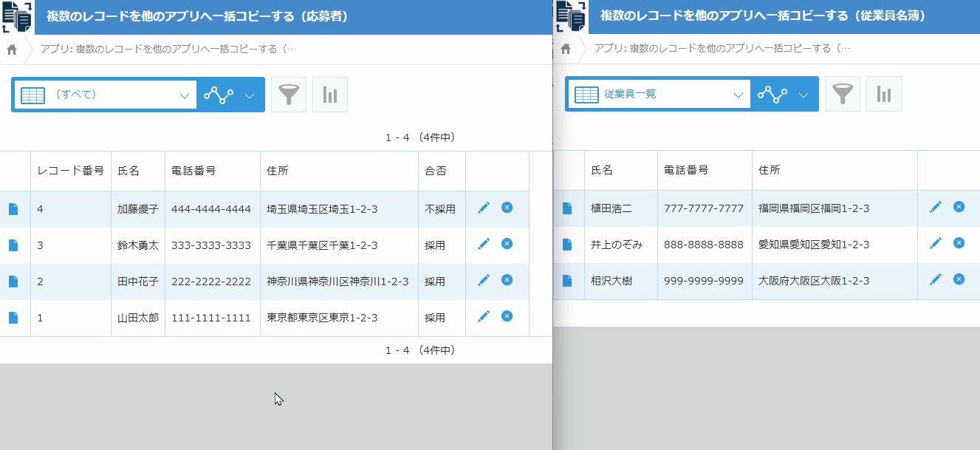
Task: Click home icon in right employee app breadcrumb
Action: (x=566, y=50)
